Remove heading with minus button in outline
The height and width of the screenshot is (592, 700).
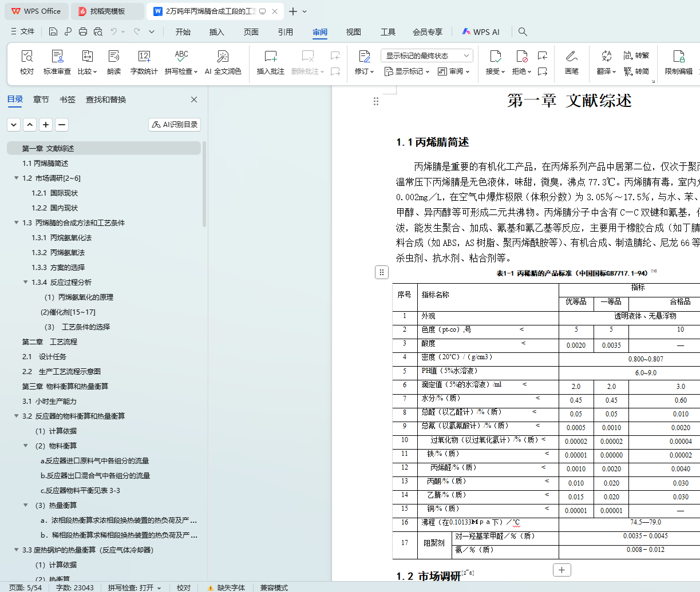[62, 124]
